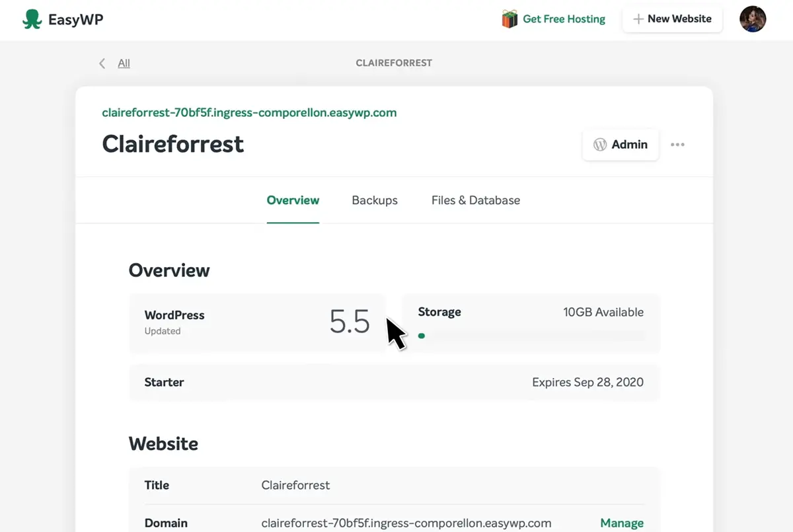Click the plus icon on New Website
Viewport: 793px width, 532px height.
(x=636, y=19)
